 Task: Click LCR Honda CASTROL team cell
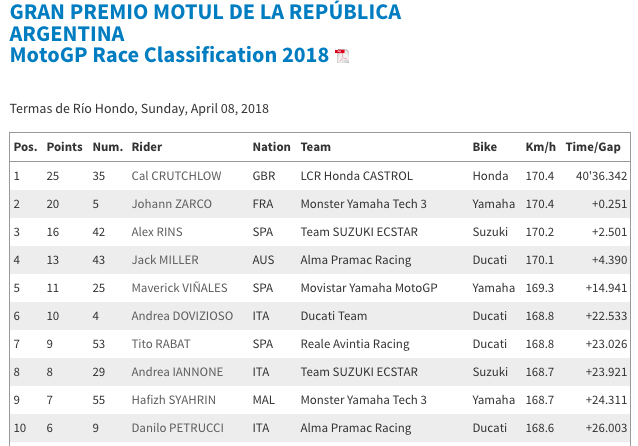pyautogui.click(x=356, y=176)
